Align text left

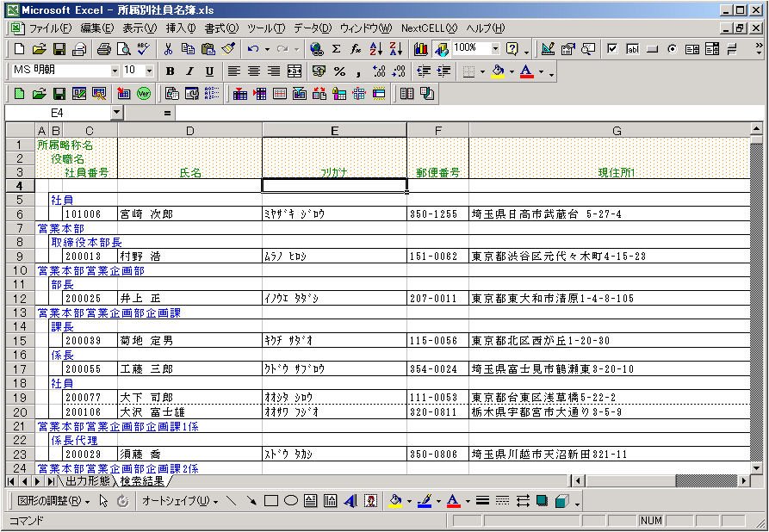234,71
